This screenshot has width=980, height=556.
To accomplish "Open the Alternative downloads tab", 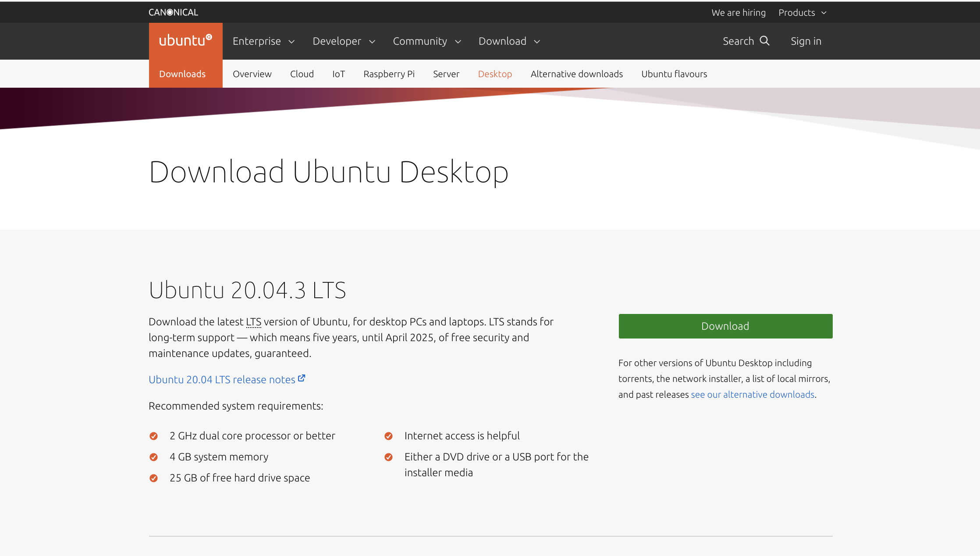I will point(577,74).
